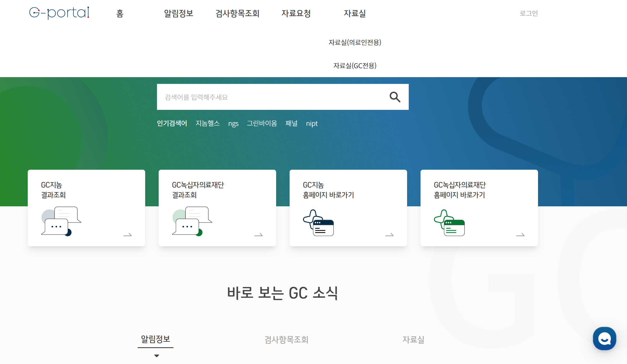Expand the 자료실 top menu
The height and width of the screenshot is (364, 627).
coord(355,13)
